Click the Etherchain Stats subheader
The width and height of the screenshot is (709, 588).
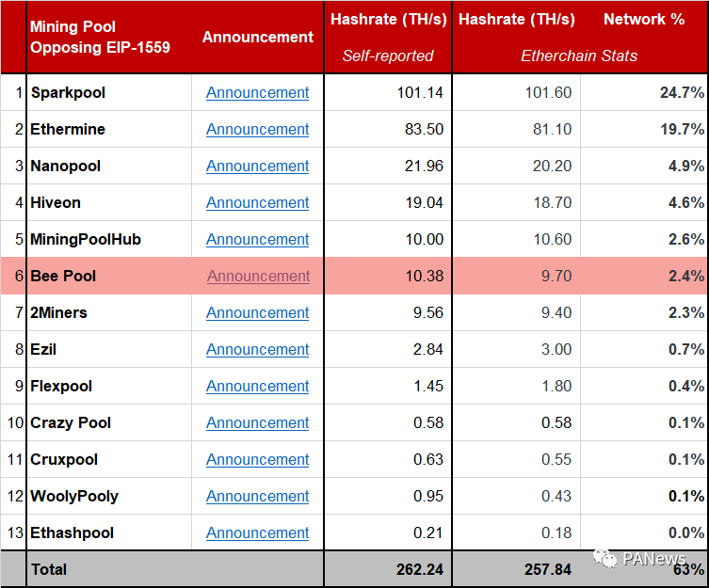tap(578, 56)
